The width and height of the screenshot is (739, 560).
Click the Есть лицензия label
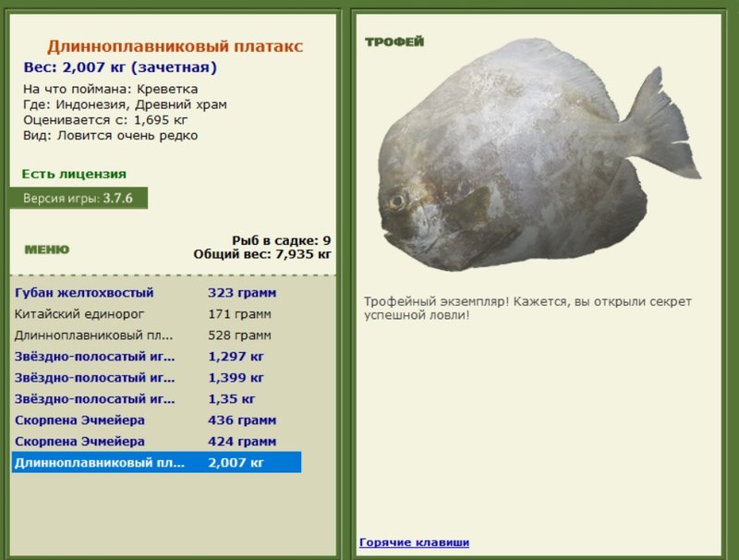[x=74, y=174]
